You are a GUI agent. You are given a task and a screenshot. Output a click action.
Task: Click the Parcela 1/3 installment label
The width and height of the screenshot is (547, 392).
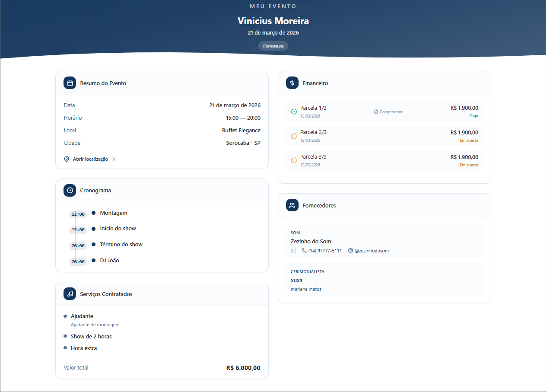[x=313, y=108]
